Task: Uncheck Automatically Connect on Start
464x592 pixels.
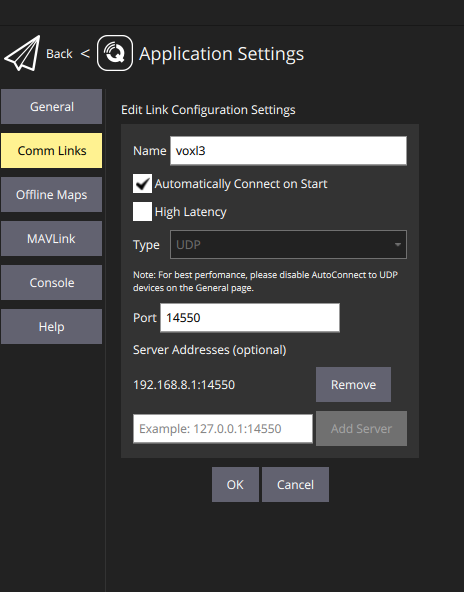Action: point(142,183)
